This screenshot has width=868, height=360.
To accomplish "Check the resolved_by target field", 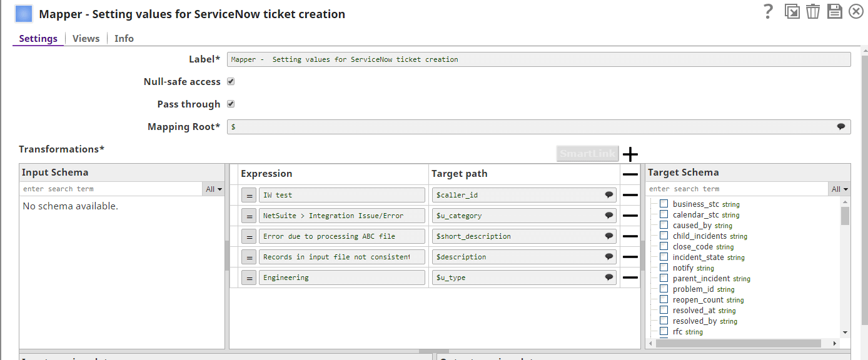I will point(664,321).
